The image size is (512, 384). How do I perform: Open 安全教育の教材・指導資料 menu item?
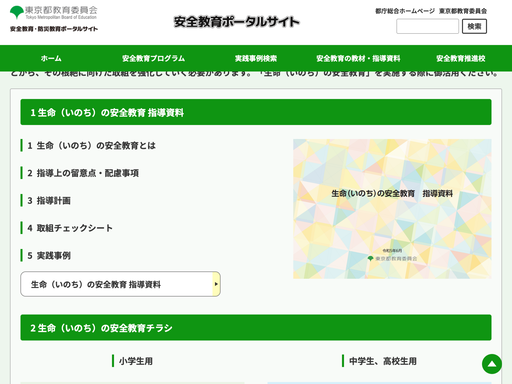pyautogui.click(x=358, y=58)
